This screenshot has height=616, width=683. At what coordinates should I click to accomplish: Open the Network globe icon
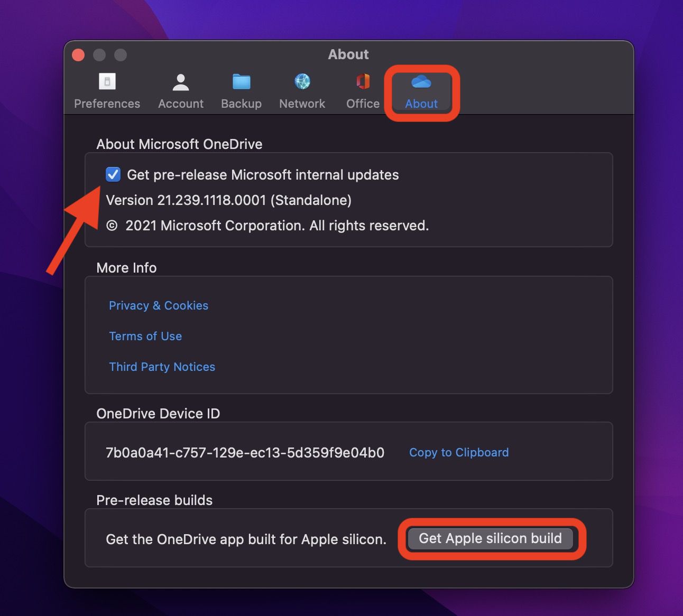click(302, 81)
